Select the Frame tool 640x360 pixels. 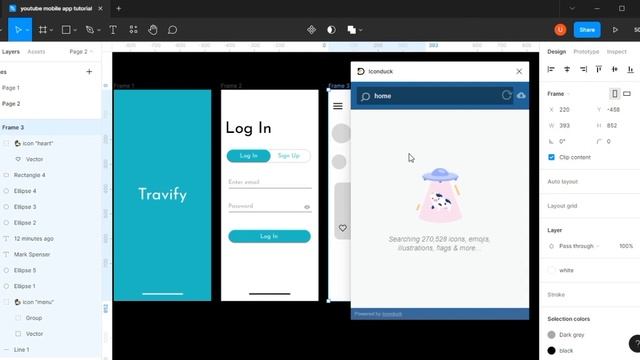tap(42, 30)
